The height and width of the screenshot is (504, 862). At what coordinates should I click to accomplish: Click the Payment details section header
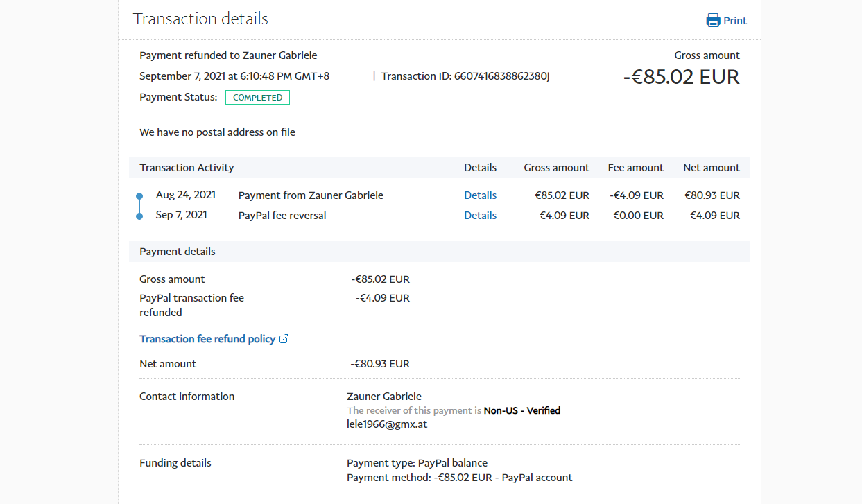pyautogui.click(x=178, y=252)
